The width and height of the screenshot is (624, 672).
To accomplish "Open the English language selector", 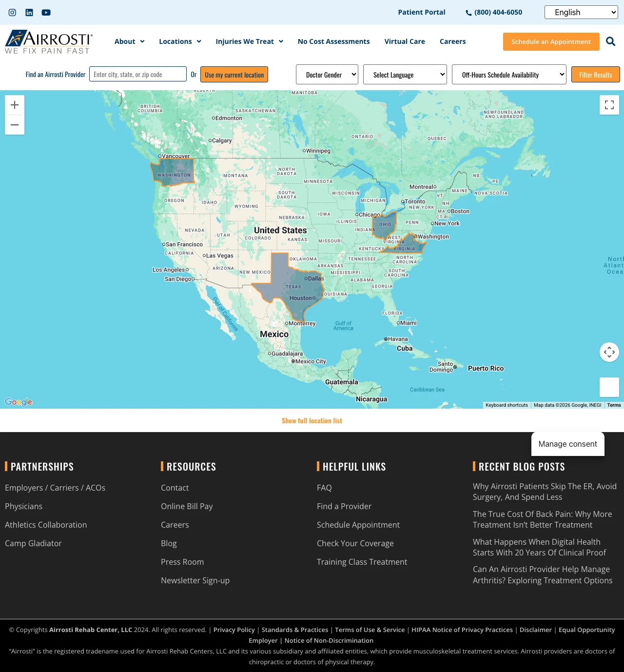I will (581, 12).
